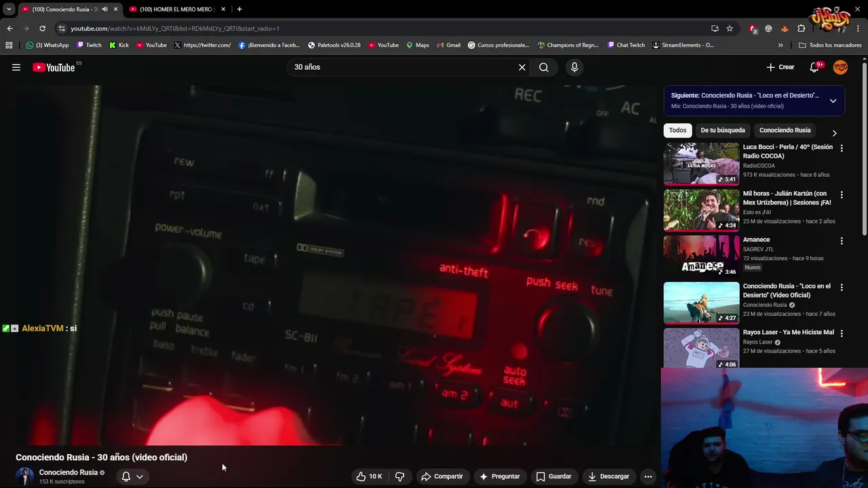
Task: Start voice search with microphone
Action: coord(574,67)
